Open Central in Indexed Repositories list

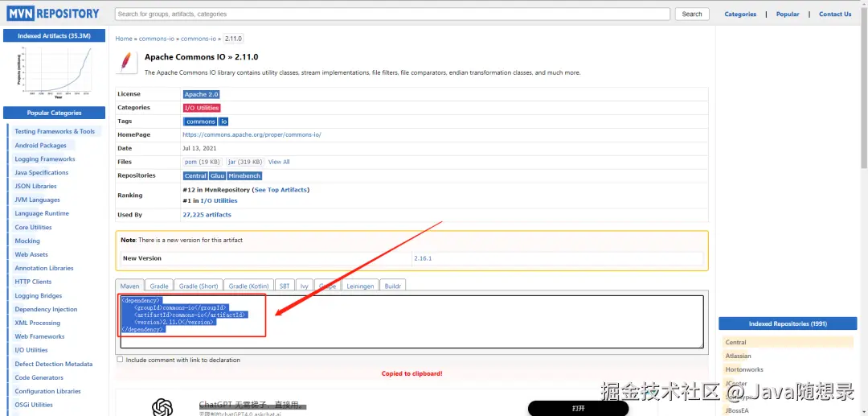735,342
